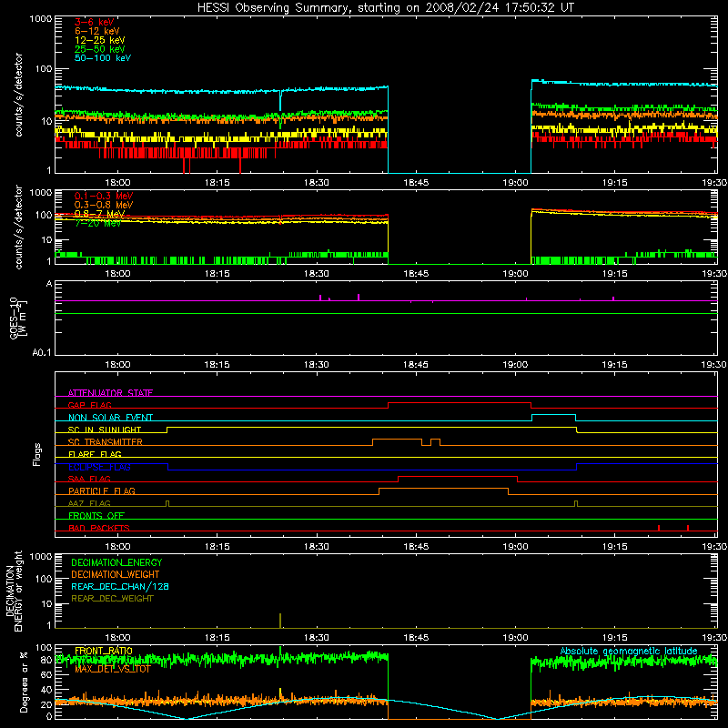Click the '0.3-0.8 MeV' legend label
This screenshot has height=728, width=728.
point(104,205)
